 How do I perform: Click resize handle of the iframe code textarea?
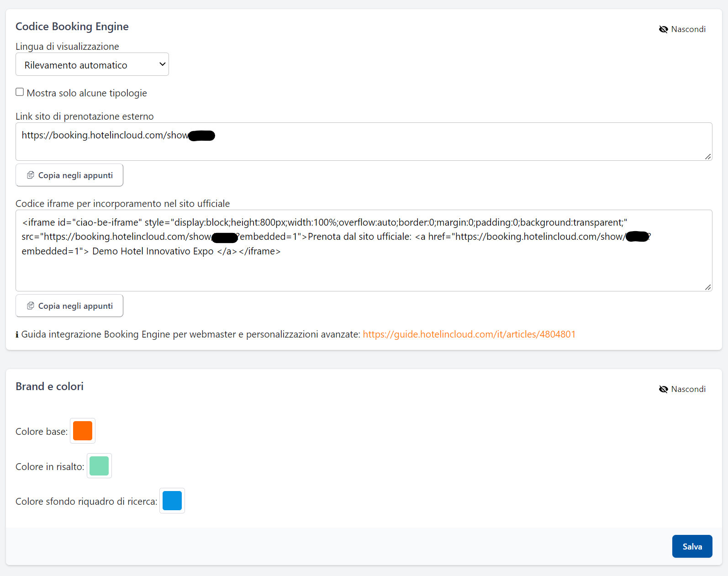(x=707, y=287)
